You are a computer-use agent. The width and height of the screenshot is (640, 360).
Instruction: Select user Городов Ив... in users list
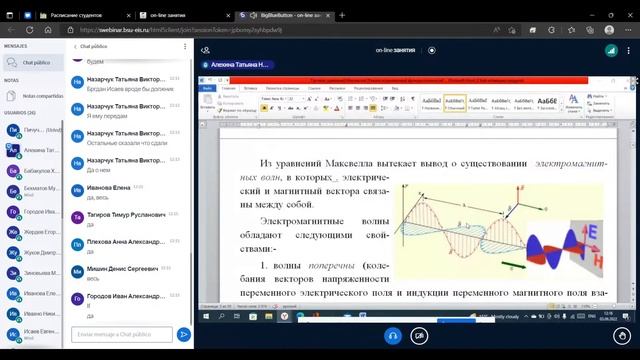[x=33, y=212]
